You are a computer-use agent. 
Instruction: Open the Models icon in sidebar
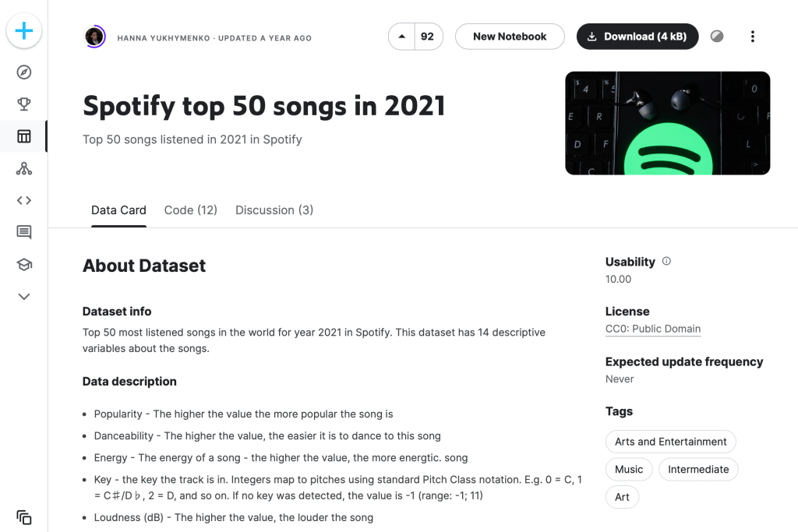coord(24,168)
